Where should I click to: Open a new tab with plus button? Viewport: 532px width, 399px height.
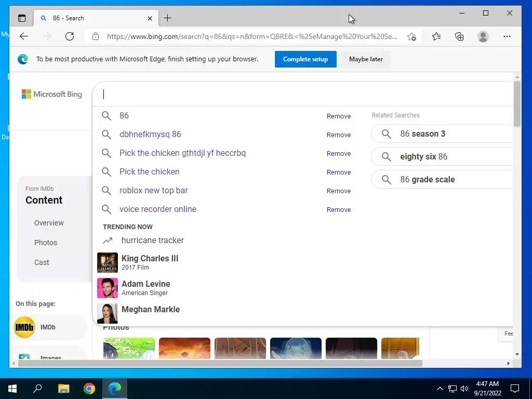(168, 18)
